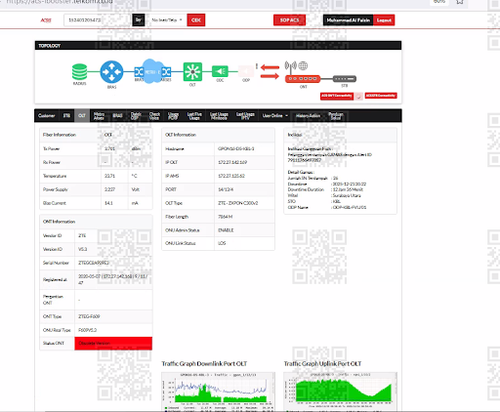Open the No Inet/Telp dropdown
500x412 pixels.
pos(167,20)
